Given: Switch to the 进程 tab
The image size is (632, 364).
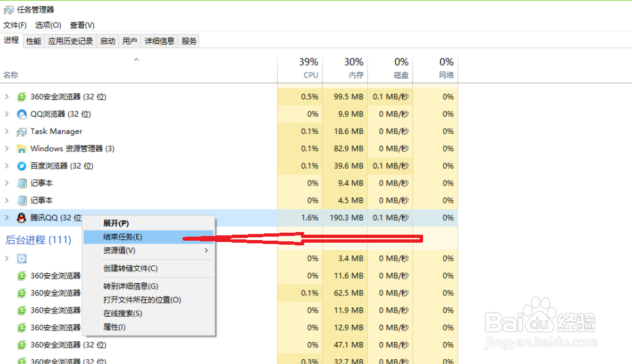Looking at the screenshot, I should pos(11,40).
